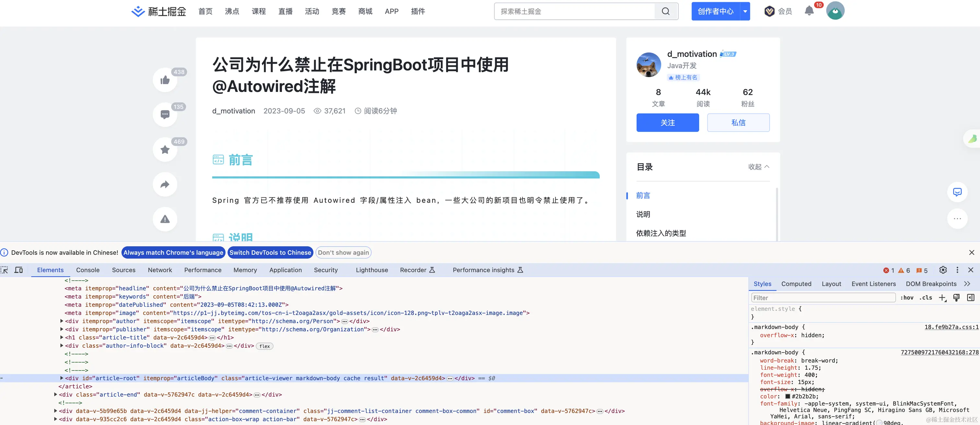Click the report warning triangle icon

tap(165, 219)
